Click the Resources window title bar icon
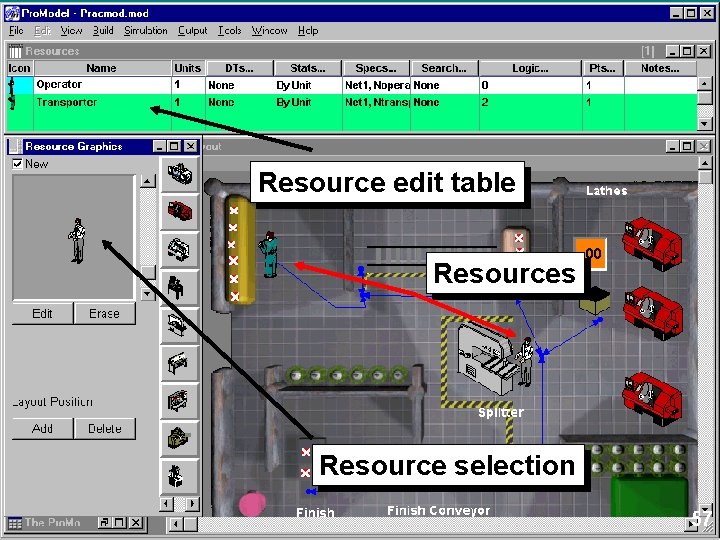The height and width of the screenshot is (540, 720). click(15, 51)
